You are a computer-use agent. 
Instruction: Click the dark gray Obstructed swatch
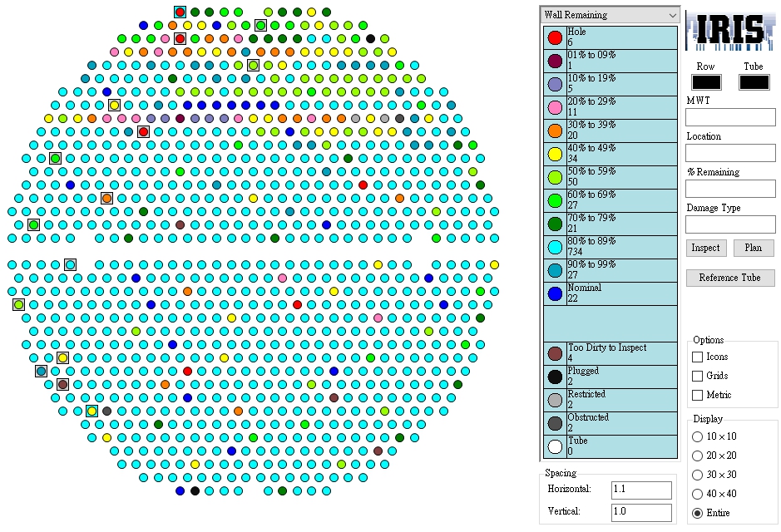[x=555, y=423]
